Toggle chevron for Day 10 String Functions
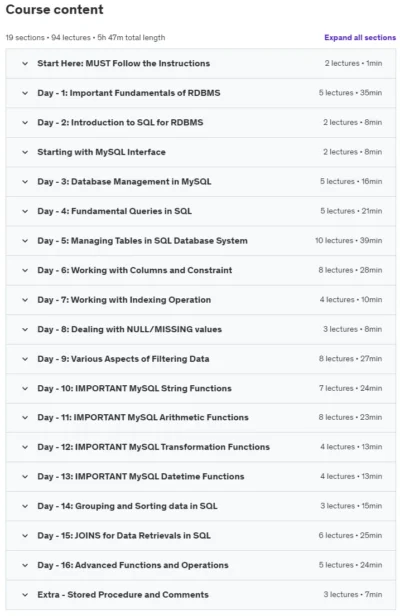400x616 pixels. tap(25, 389)
